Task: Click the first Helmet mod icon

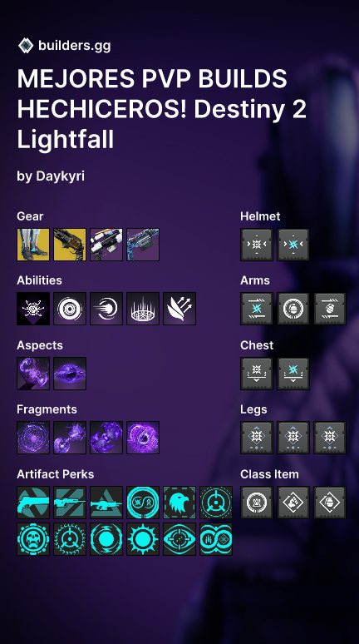Action: point(257,245)
